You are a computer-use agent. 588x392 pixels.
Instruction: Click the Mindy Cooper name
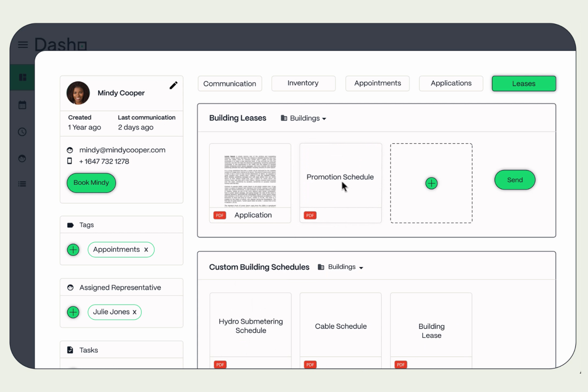[x=121, y=93]
